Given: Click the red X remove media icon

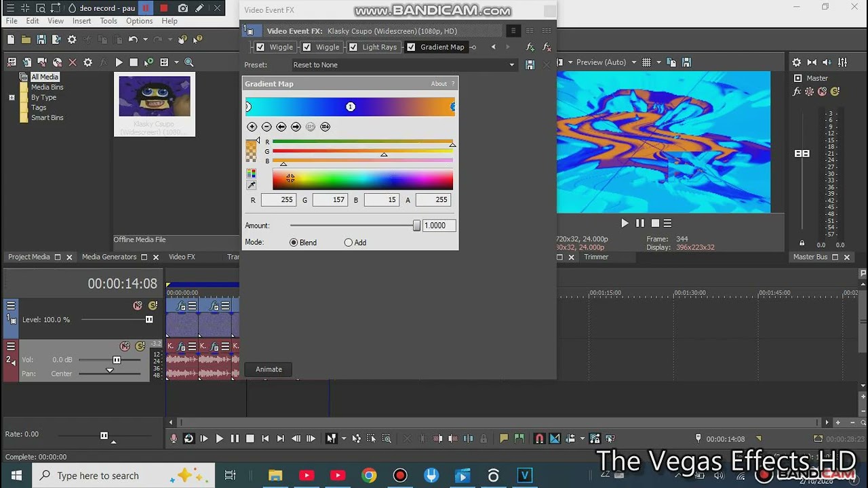Looking at the screenshot, I should 73,62.
